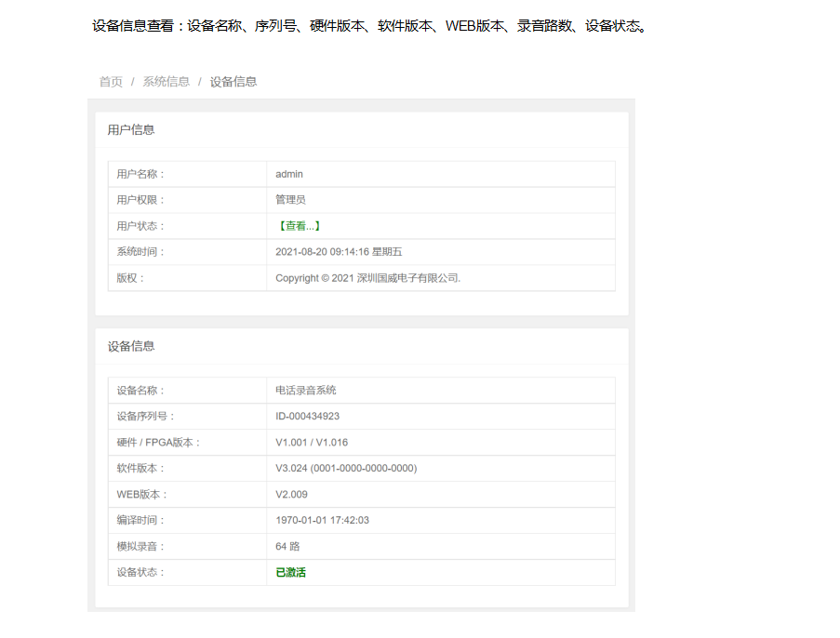Click the WEB version V2.009 value
The image size is (840, 638).
pos(291,495)
